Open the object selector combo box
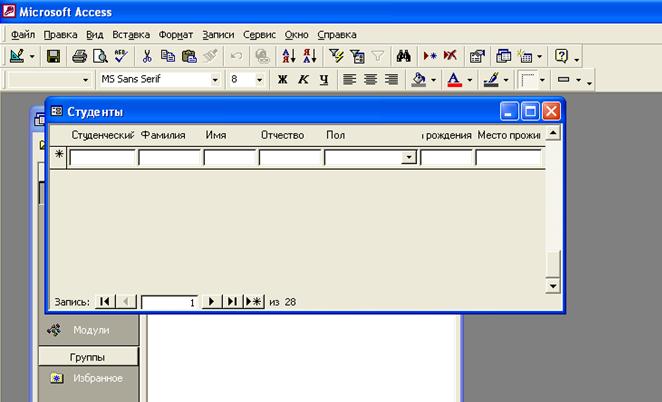 point(86,79)
